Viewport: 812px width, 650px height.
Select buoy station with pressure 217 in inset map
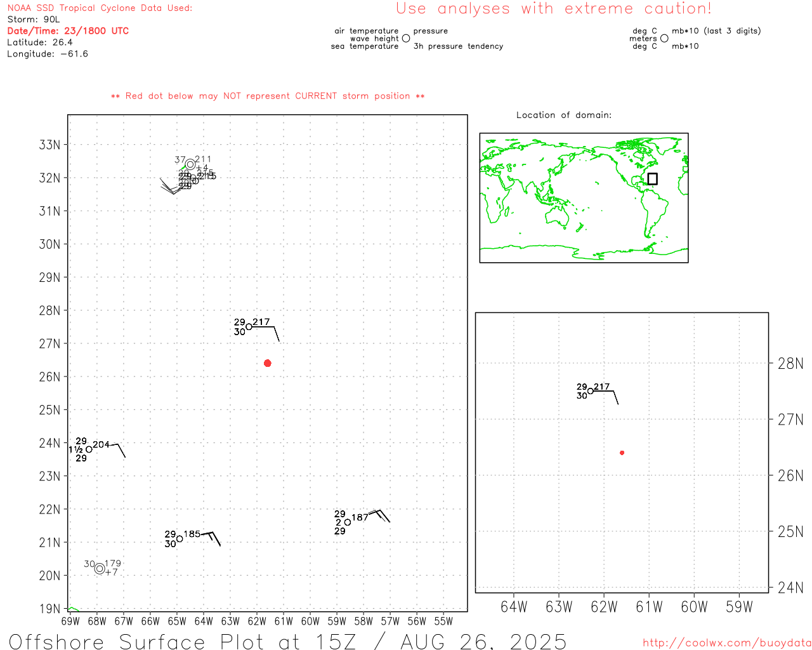591,391
